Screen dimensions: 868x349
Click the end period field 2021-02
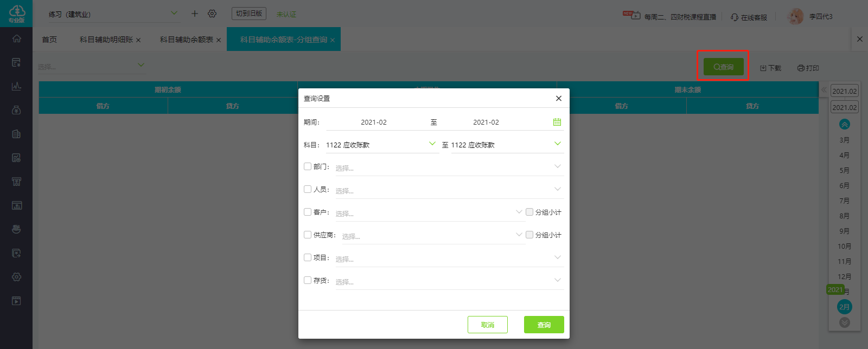pos(486,122)
